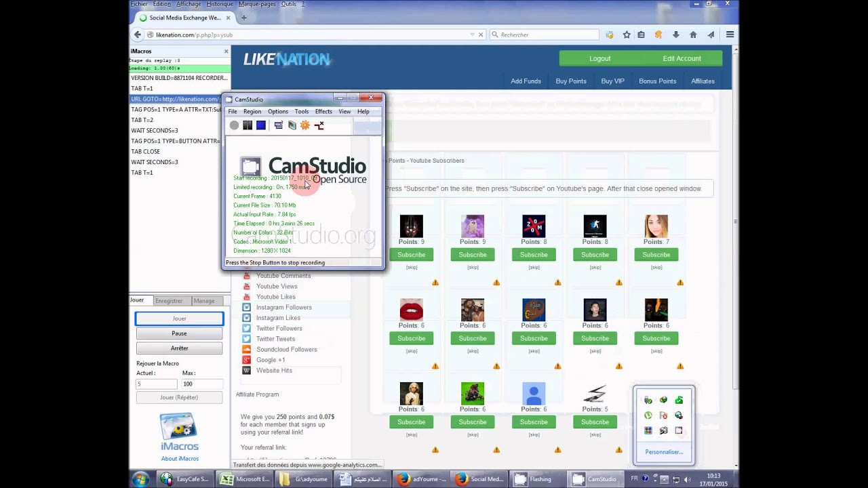868x488 pixels.
Task: Click Firefox back arrow button
Action: [138, 35]
